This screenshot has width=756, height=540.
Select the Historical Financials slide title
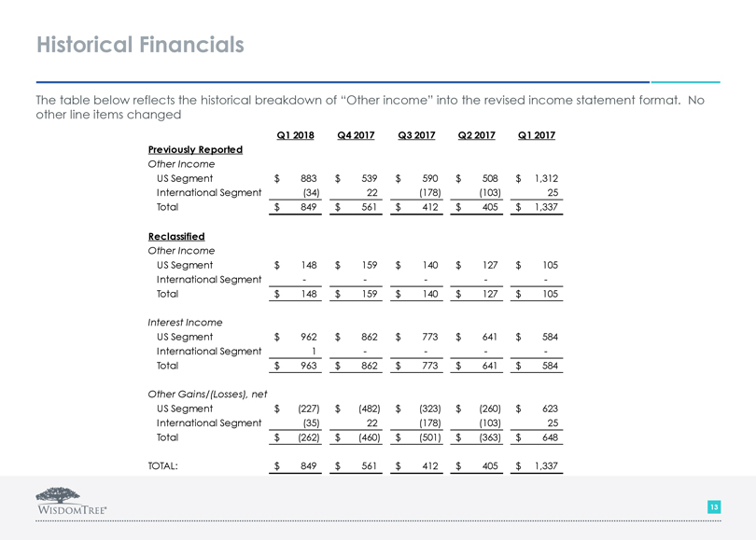tap(140, 44)
